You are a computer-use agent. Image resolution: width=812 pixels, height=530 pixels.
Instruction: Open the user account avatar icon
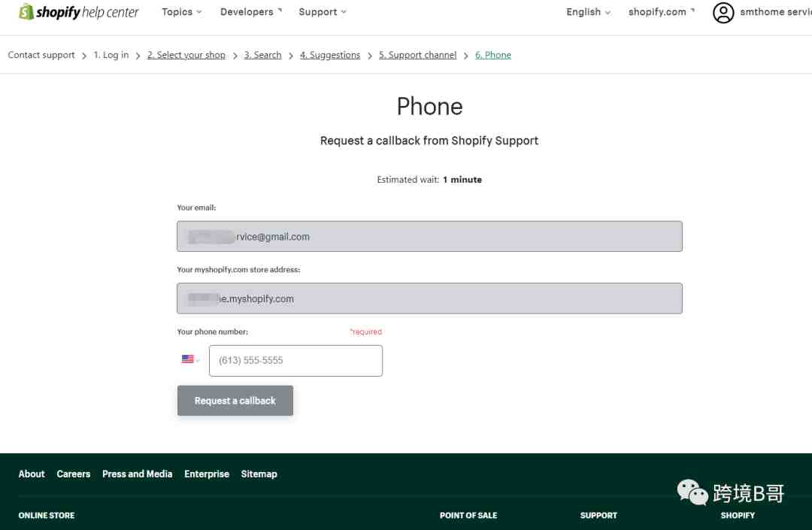pos(723,13)
